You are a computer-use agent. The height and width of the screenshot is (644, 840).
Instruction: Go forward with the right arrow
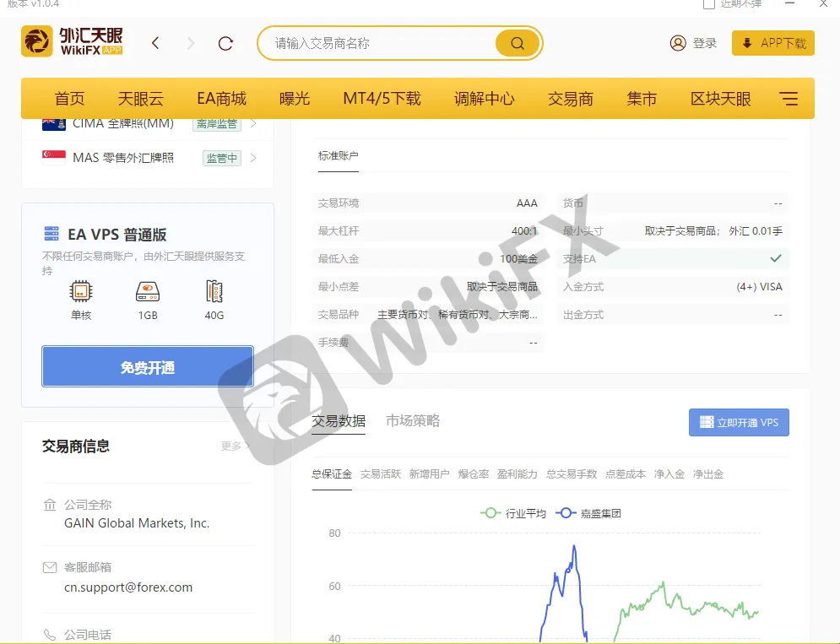[191, 43]
